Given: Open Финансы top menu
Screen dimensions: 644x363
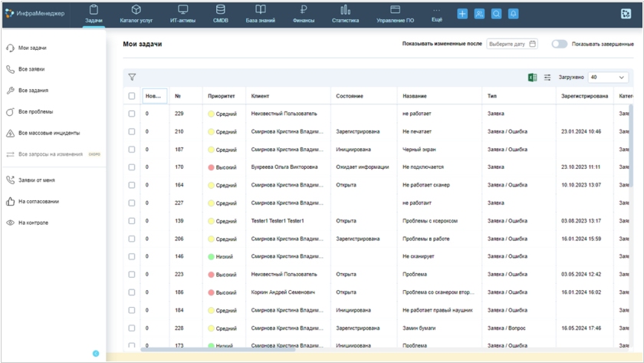Looking at the screenshot, I should (304, 14).
